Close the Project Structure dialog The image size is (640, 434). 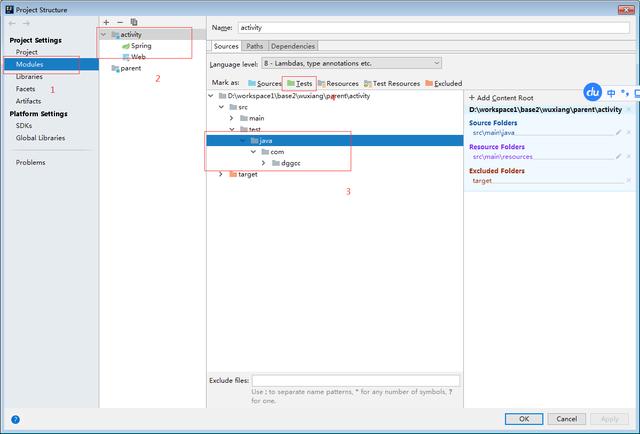pos(626,10)
